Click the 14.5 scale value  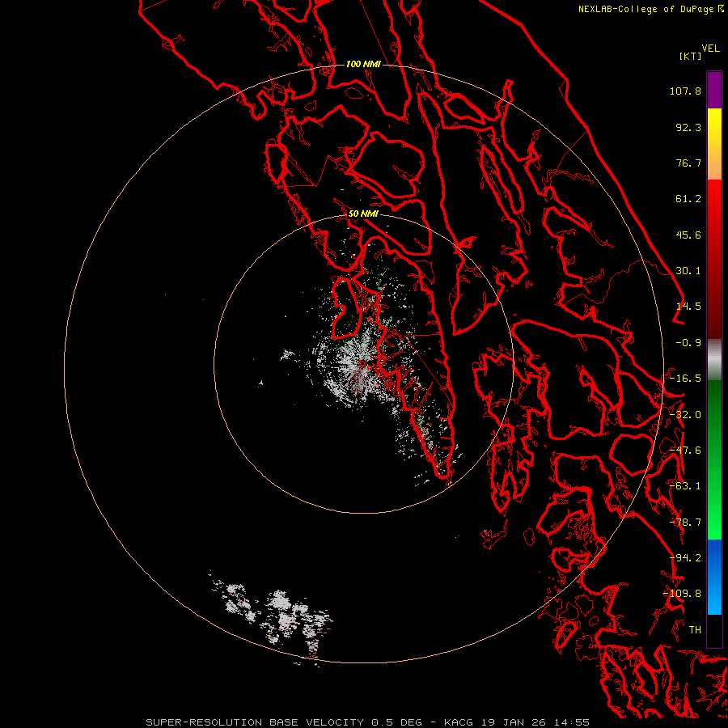[688, 307]
